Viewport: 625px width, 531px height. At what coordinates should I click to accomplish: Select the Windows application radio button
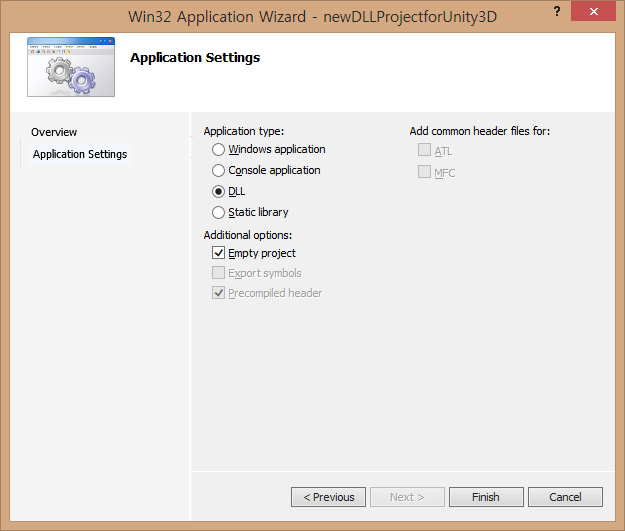pyautogui.click(x=218, y=149)
